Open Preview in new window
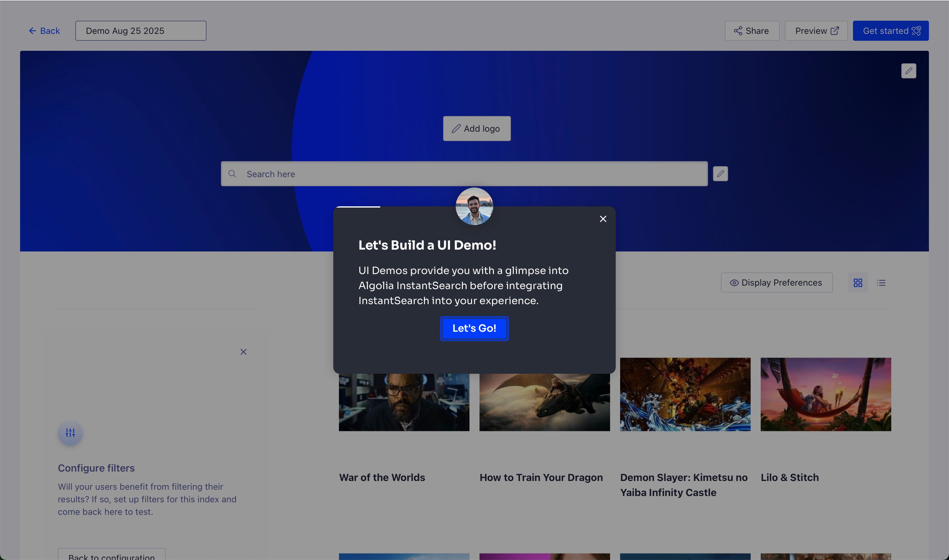This screenshot has width=949, height=560. (816, 31)
